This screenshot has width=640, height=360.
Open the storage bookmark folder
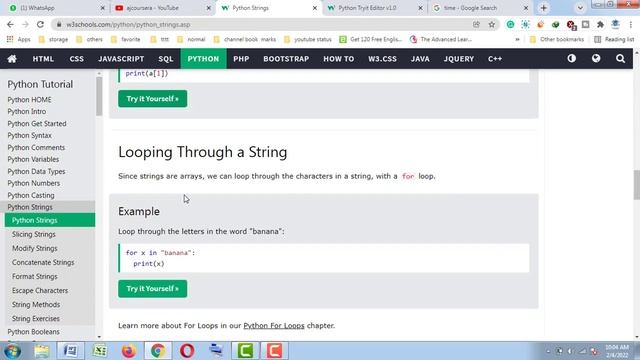53,40
